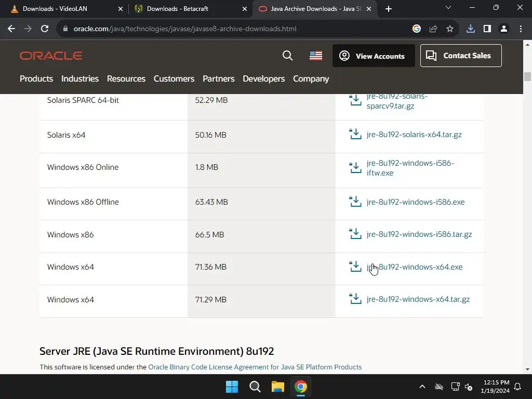This screenshot has width=532, height=399.
Task: Click the muted volume tray icon
Action: click(469, 387)
